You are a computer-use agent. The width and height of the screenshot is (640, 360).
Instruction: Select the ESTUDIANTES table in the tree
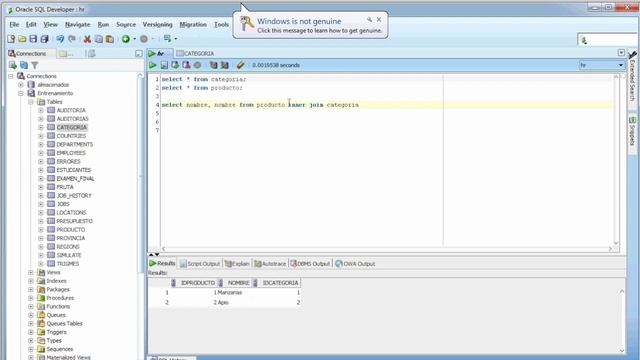[x=73, y=170]
